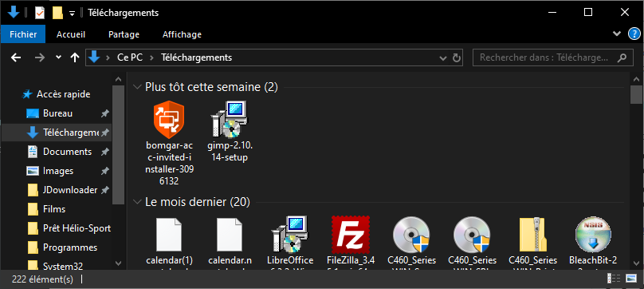Click the refresh icon in address bar
644x289 pixels.
coord(457,57)
